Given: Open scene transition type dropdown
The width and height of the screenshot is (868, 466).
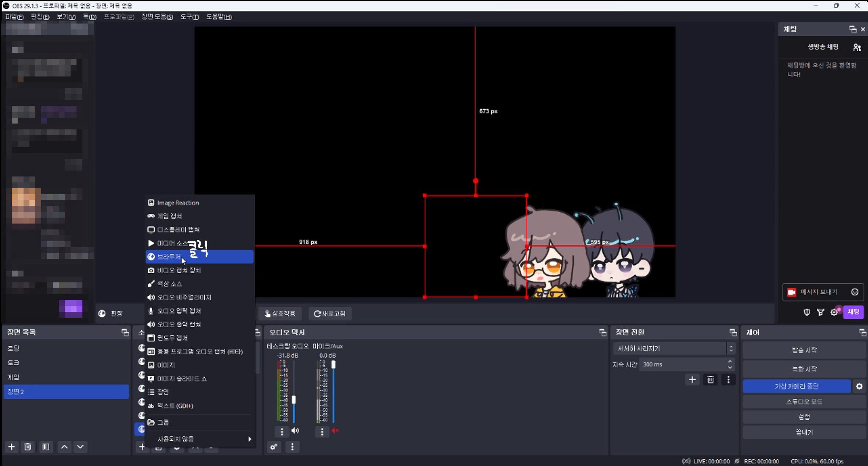Looking at the screenshot, I should point(673,348).
